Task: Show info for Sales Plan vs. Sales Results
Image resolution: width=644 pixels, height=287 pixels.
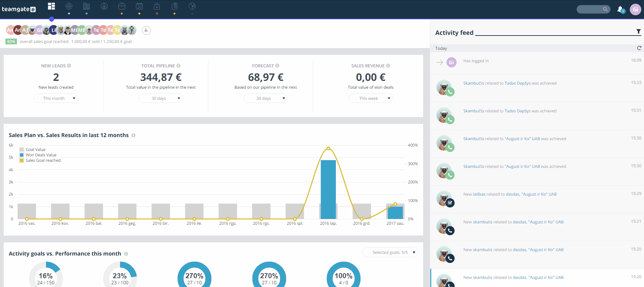Action: (x=133, y=135)
